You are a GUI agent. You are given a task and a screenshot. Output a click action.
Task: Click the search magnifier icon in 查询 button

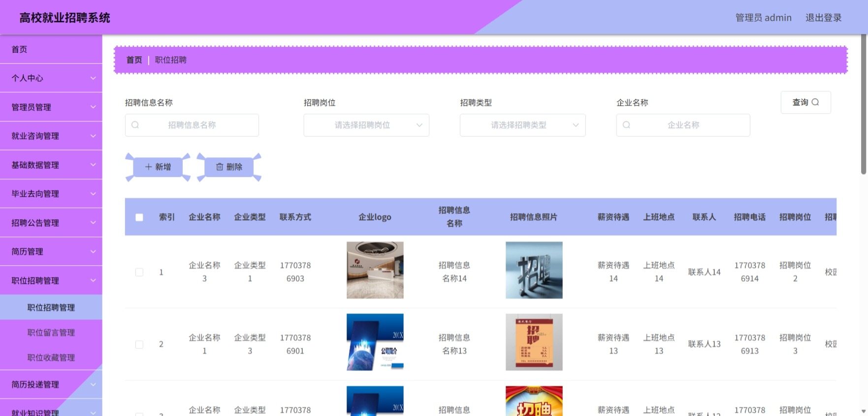tap(815, 102)
